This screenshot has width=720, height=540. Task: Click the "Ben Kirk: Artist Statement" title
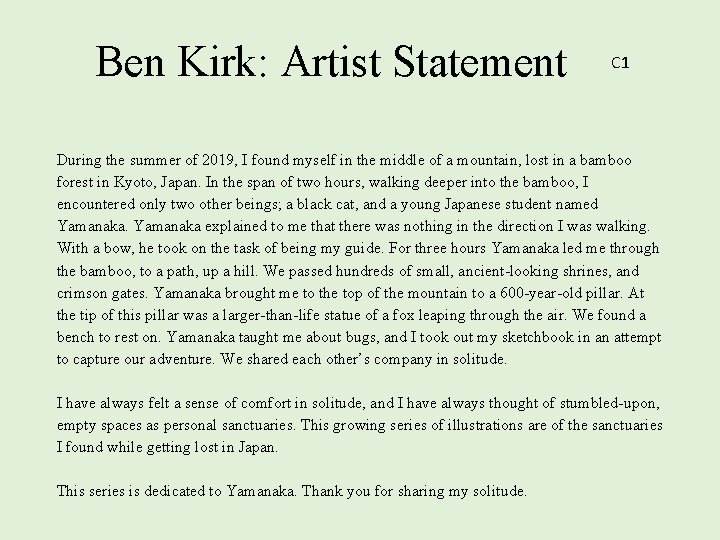tap(330, 62)
